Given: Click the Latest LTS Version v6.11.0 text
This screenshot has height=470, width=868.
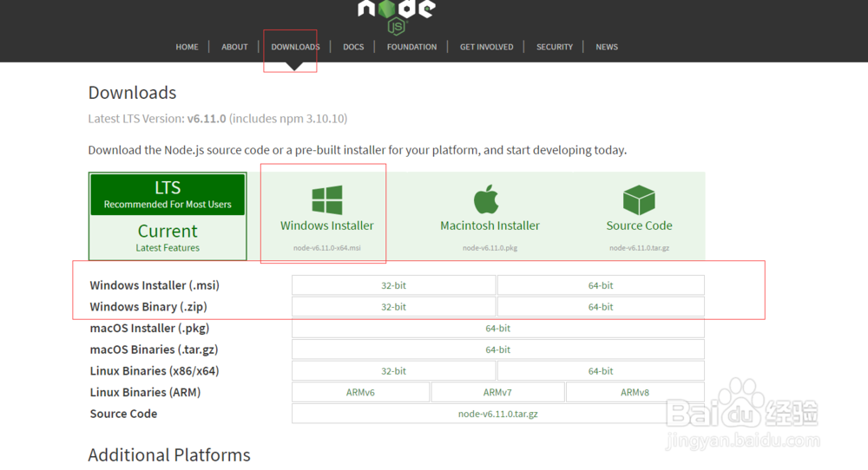Looking at the screenshot, I should click(x=218, y=118).
